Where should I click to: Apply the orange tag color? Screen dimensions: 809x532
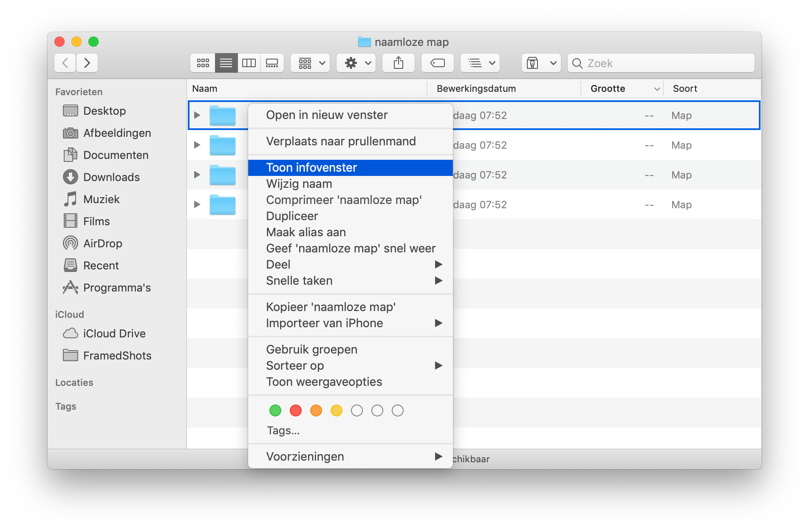coord(316,410)
